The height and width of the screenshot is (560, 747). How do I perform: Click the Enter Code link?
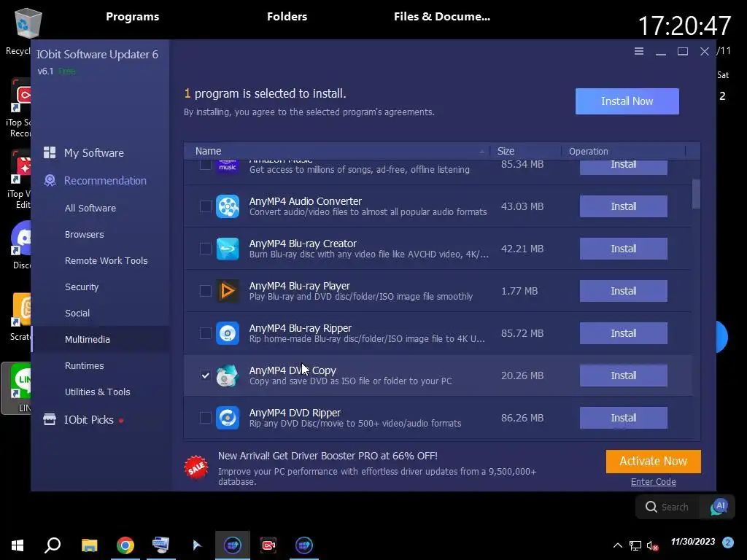pyautogui.click(x=653, y=481)
